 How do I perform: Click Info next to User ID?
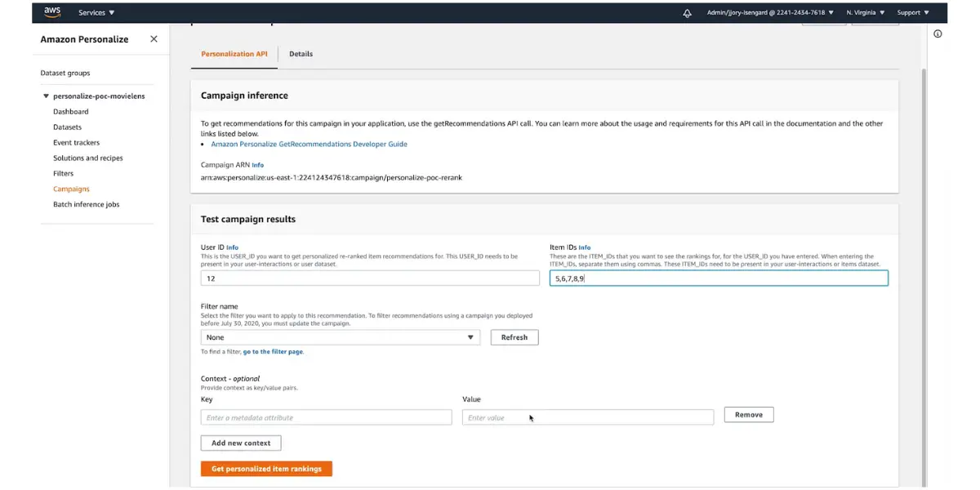[x=233, y=247]
